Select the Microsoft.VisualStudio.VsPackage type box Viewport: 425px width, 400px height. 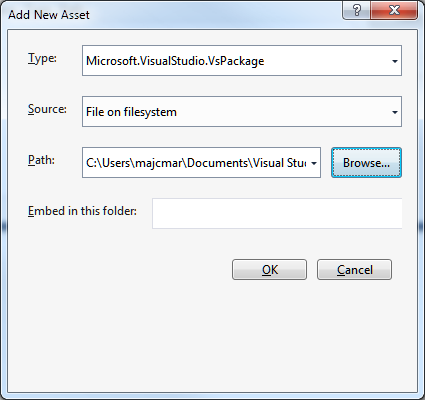242,61
